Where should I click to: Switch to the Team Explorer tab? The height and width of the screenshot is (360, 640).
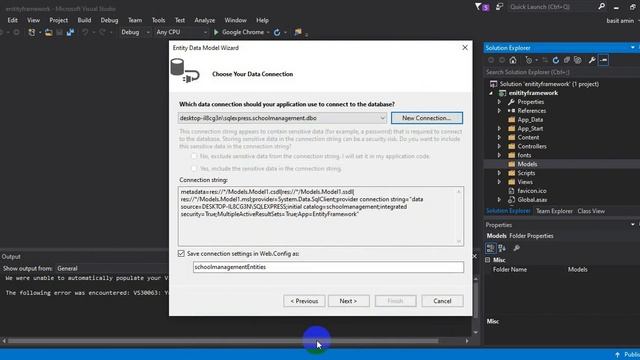tap(554, 211)
